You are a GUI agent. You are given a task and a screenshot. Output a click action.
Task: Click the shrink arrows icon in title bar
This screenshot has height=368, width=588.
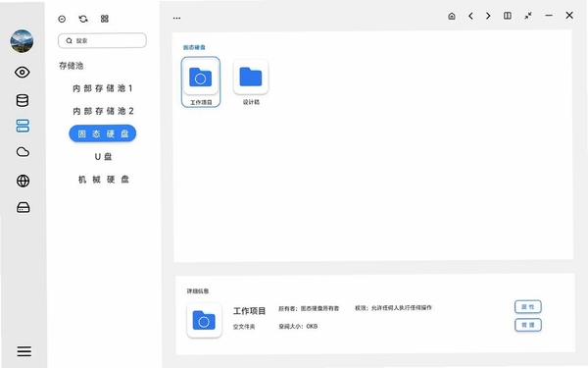[x=528, y=16]
